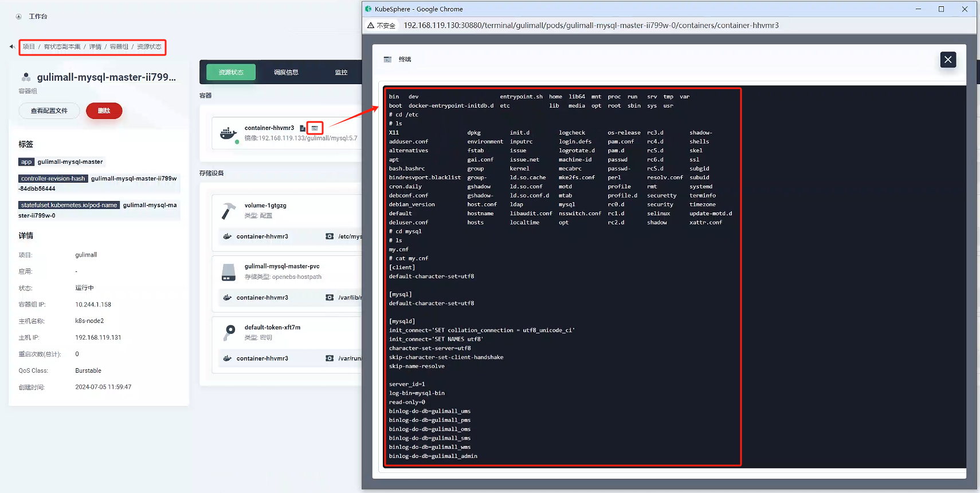Click creation time 2024-07-05 11:59:47
Viewport: 980px width, 493px height.
[x=103, y=387]
